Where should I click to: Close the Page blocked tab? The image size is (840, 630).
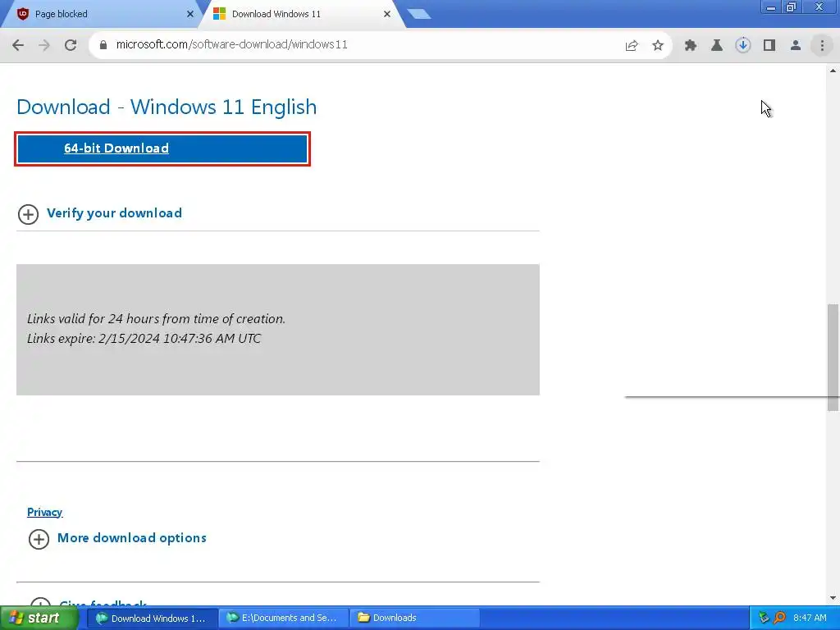(190, 15)
